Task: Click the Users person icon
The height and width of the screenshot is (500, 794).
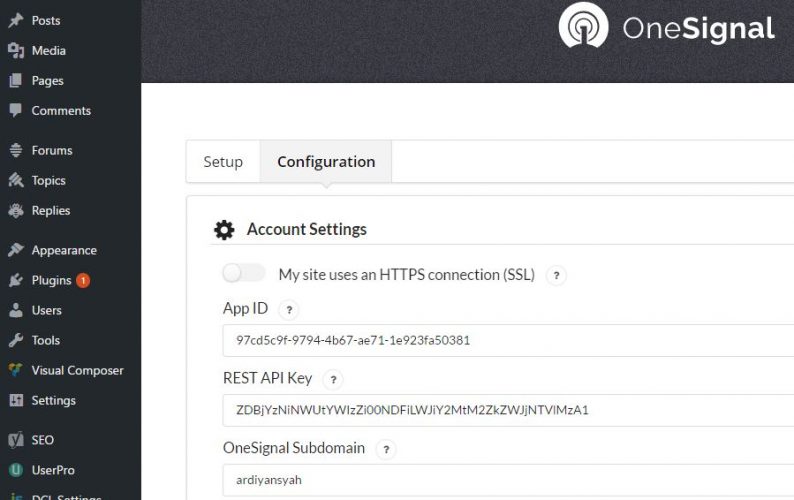Action: pyautogui.click(x=16, y=310)
